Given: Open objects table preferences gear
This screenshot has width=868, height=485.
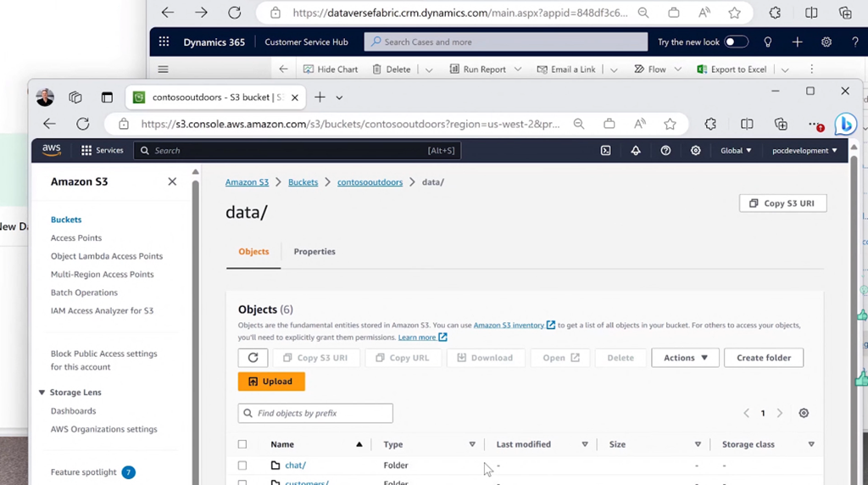Looking at the screenshot, I should (804, 413).
